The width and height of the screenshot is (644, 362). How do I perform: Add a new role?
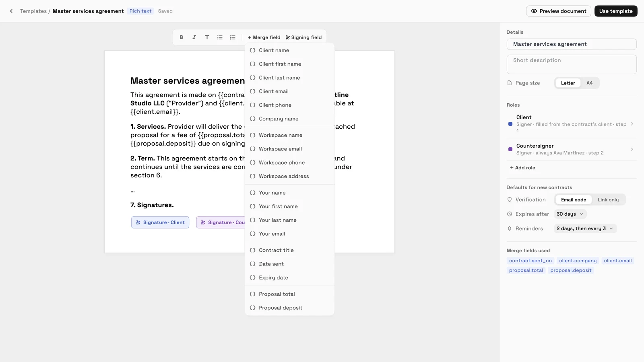[522, 168]
